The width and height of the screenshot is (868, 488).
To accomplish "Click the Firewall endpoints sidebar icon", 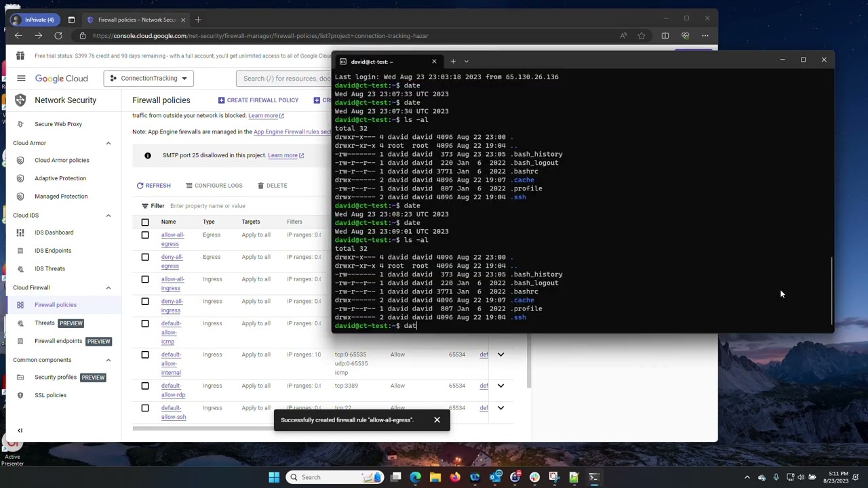I will [20, 342].
